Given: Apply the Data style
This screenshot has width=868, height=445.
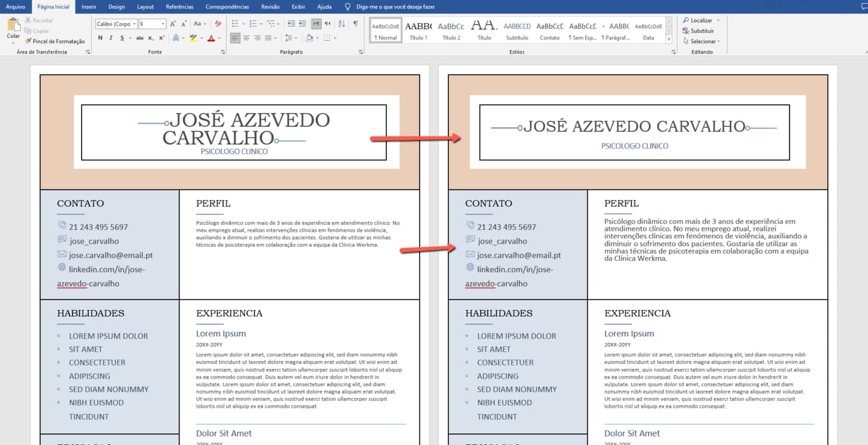Looking at the screenshot, I should [x=648, y=30].
